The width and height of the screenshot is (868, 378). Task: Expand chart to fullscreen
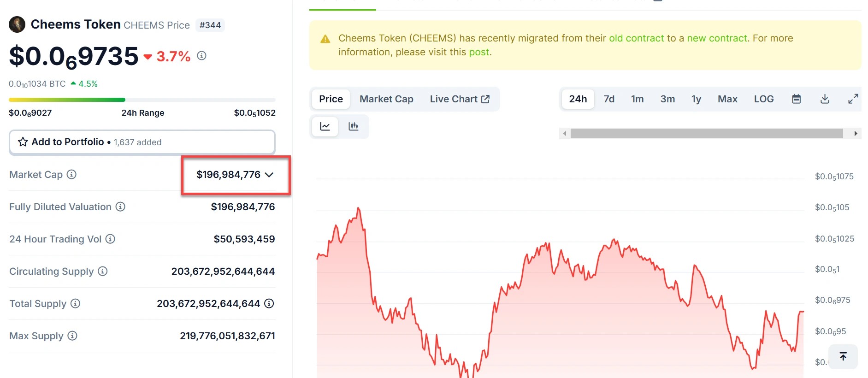pyautogui.click(x=853, y=99)
